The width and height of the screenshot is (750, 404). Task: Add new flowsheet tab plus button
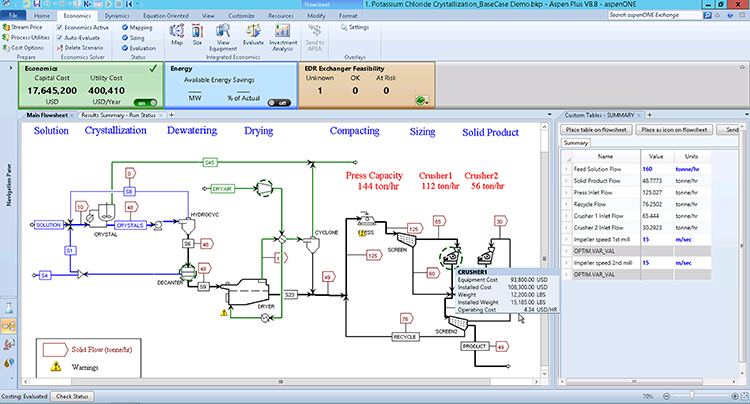click(x=171, y=115)
